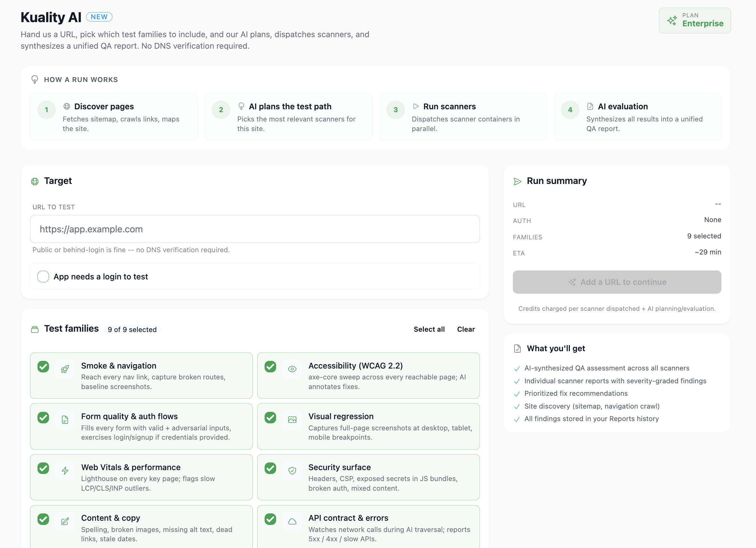756x548 pixels.
Task: Uncheck Web Vitals & performance family
Action: (43, 468)
